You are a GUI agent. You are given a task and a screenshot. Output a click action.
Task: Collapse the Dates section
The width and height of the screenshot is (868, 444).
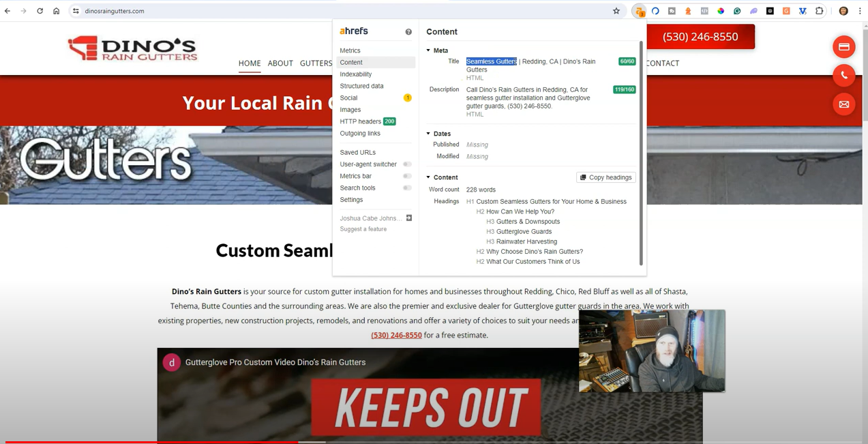coord(428,134)
